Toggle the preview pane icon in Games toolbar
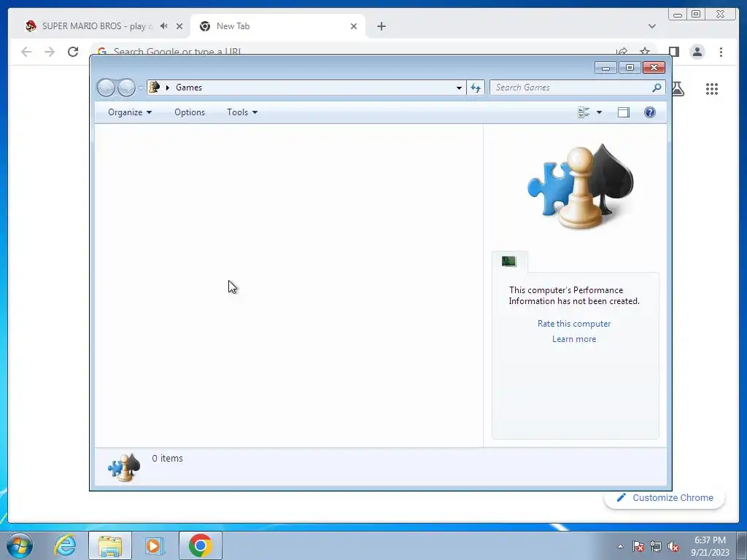 [x=623, y=112]
